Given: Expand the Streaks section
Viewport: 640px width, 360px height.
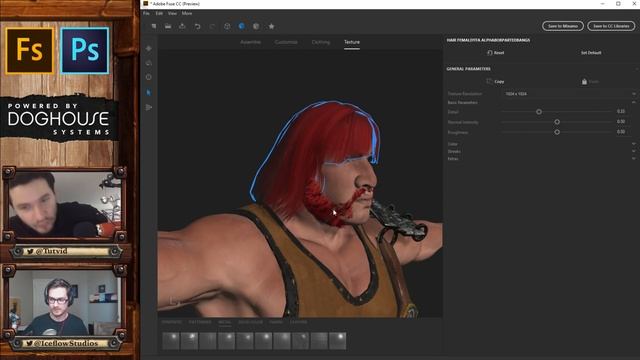Looking at the screenshot, I should (x=633, y=151).
